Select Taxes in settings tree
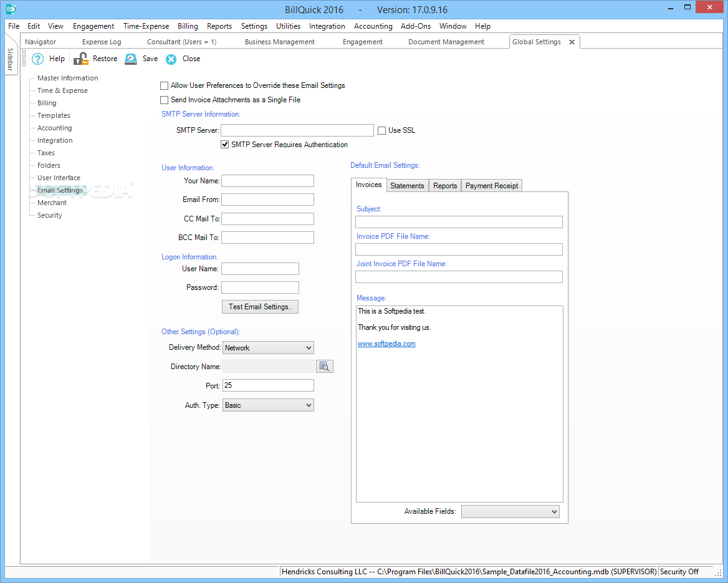 pyautogui.click(x=46, y=153)
